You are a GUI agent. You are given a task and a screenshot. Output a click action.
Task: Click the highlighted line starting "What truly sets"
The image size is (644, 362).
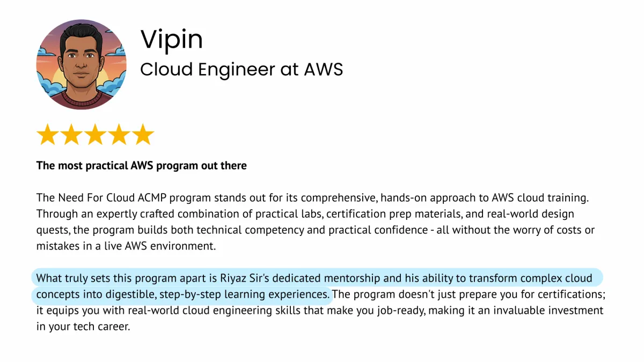coord(314,278)
